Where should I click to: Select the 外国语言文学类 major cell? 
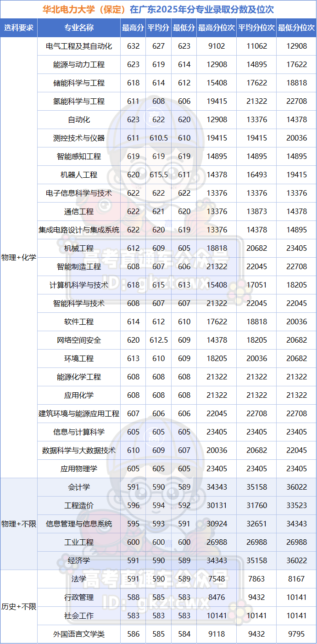(79, 634)
